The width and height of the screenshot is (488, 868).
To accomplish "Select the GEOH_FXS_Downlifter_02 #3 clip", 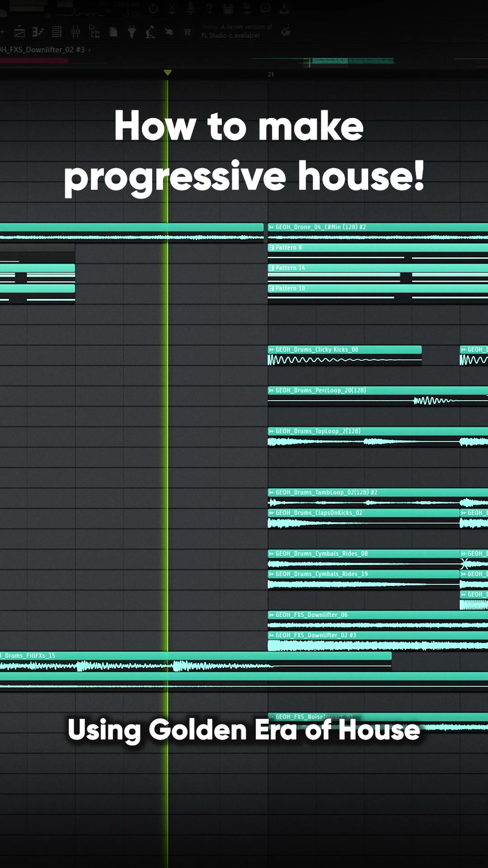I will [x=378, y=641].
